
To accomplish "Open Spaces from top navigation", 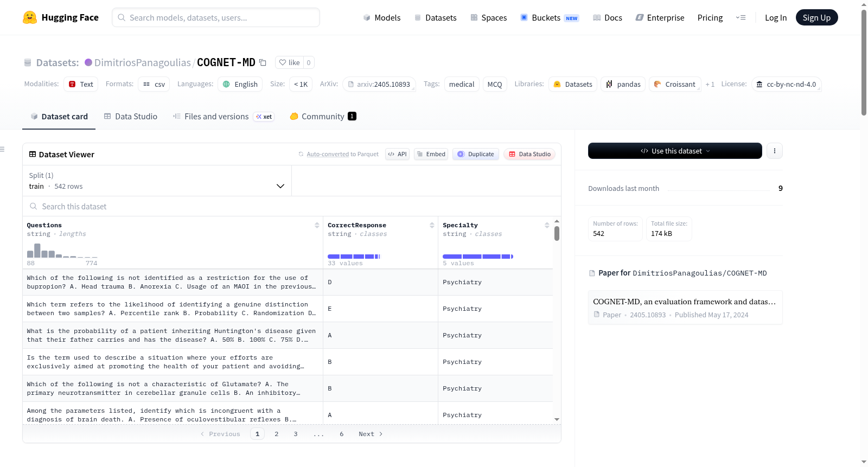I will pos(488,17).
